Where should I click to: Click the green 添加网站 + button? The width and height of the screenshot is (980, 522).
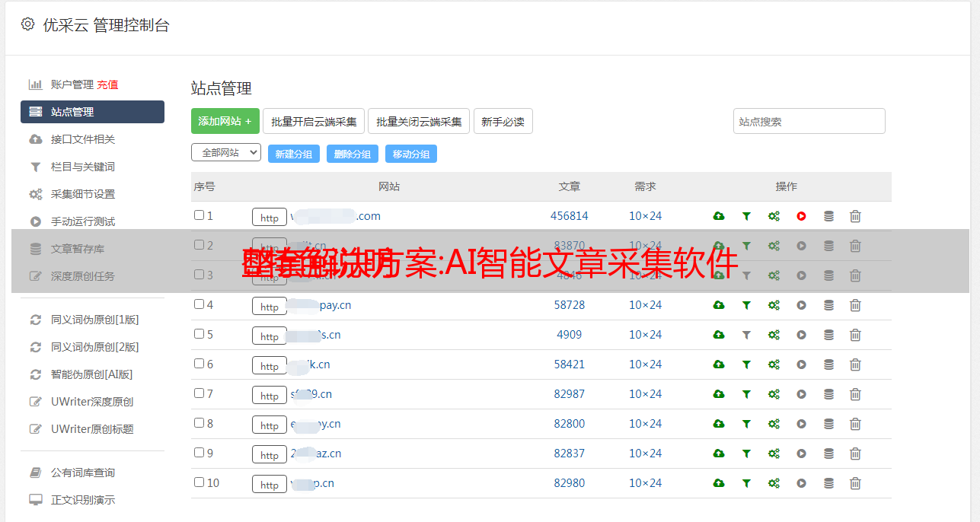[225, 121]
